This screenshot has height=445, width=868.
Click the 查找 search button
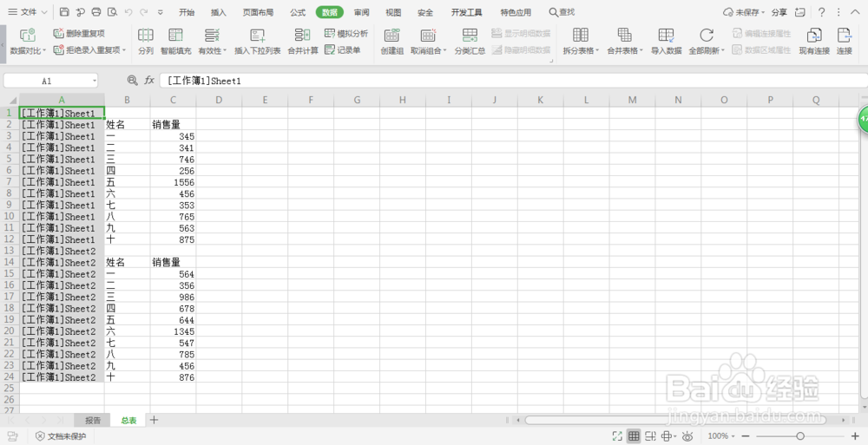(x=562, y=12)
